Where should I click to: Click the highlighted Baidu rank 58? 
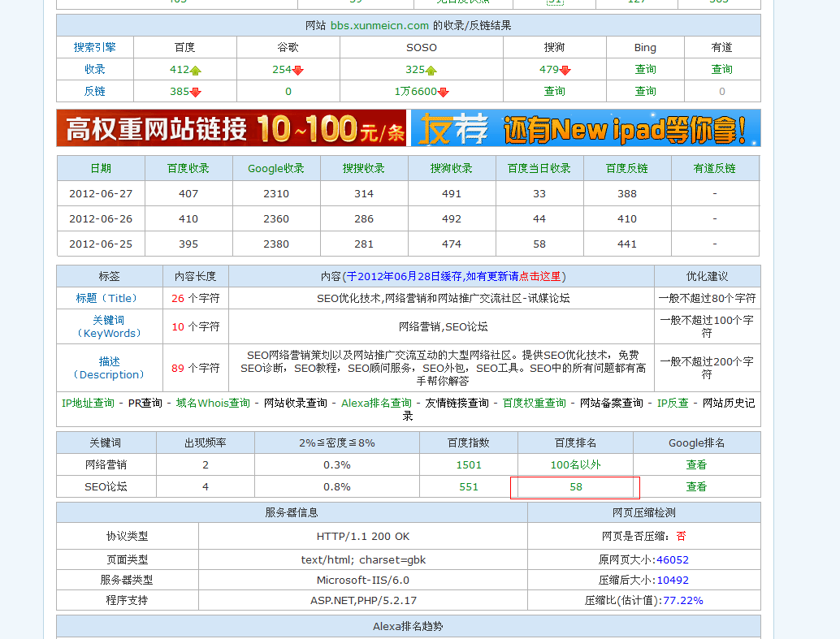pos(575,487)
